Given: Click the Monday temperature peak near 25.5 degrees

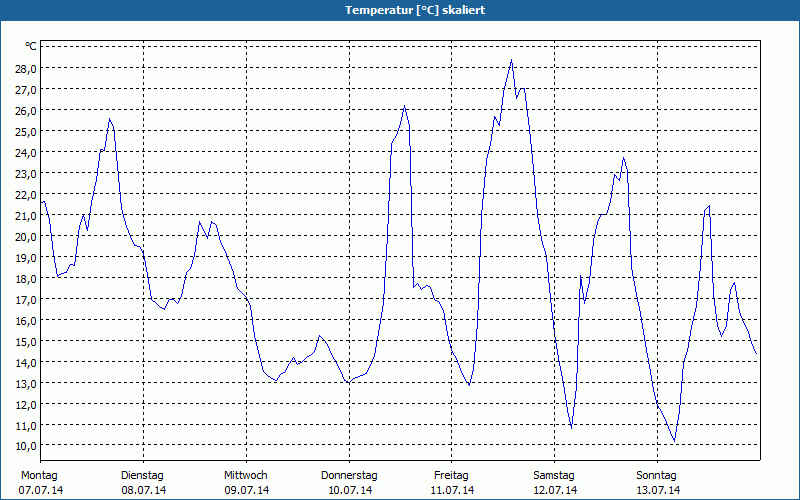Looking at the screenshot, I should [x=109, y=119].
